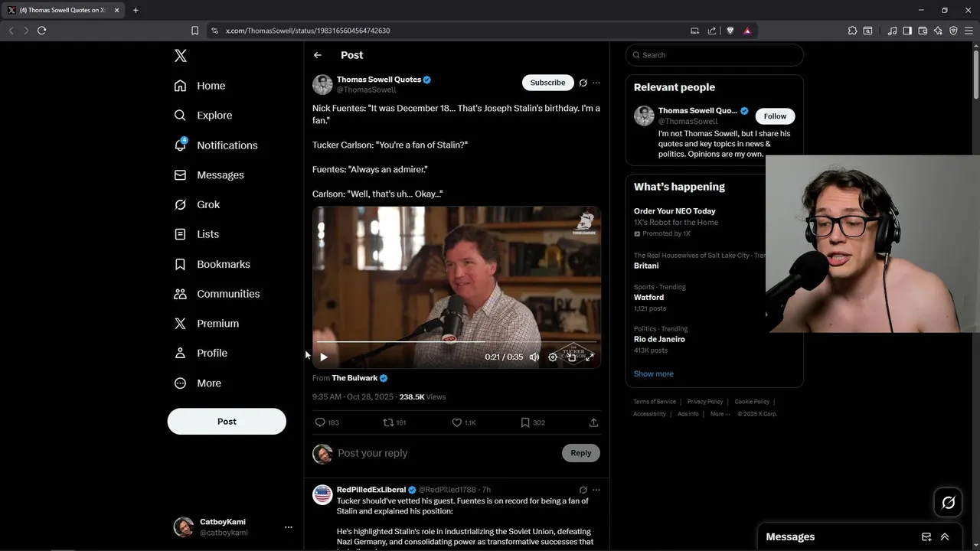Open Terms of Service footer link
Screen dimensions: 980x551
click(x=655, y=402)
